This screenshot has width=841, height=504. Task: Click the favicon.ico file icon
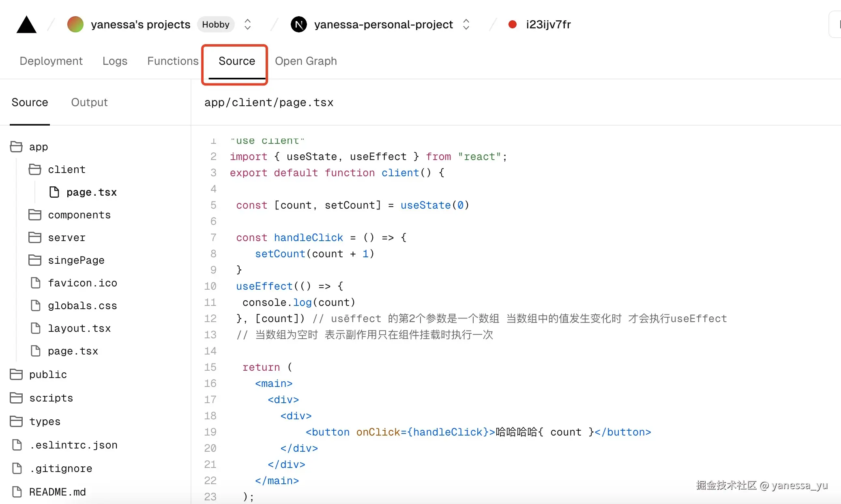click(36, 283)
